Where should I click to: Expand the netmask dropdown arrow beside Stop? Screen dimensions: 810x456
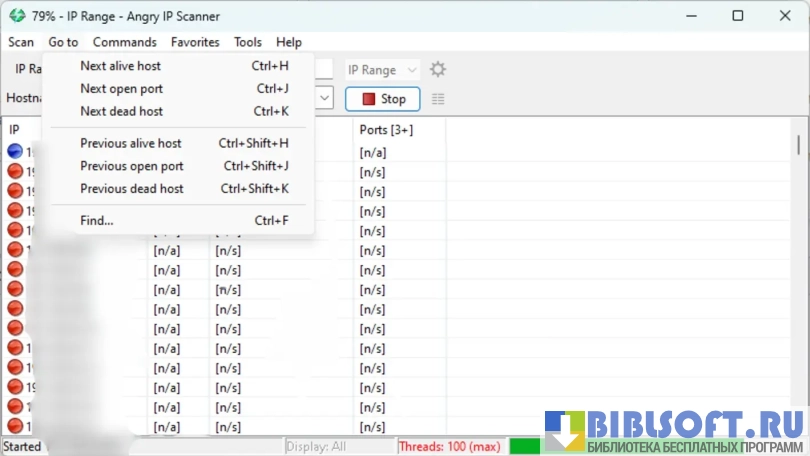[324, 98]
